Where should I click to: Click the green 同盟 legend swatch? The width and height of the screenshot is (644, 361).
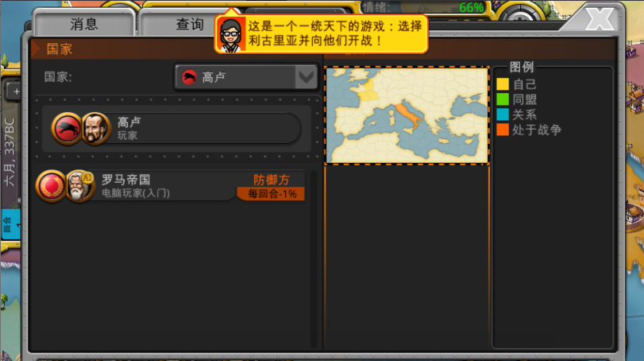click(x=502, y=99)
